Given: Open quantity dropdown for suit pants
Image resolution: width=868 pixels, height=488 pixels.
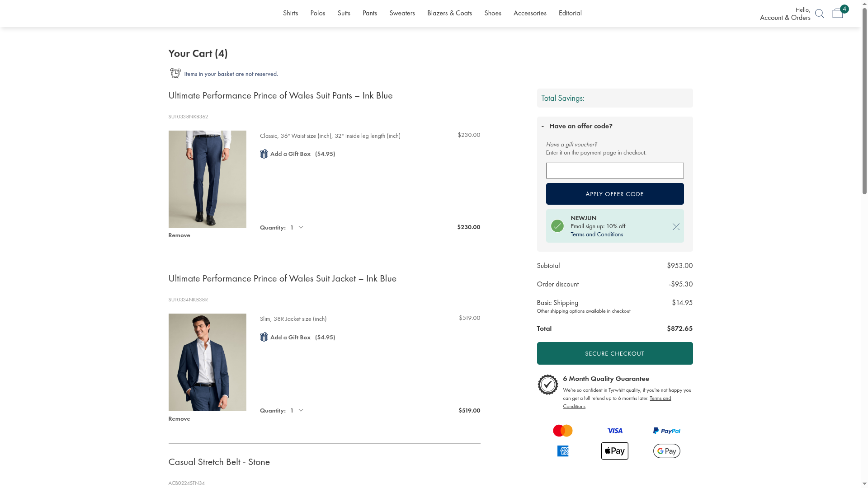Looking at the screenshot, I should point(297,227).
